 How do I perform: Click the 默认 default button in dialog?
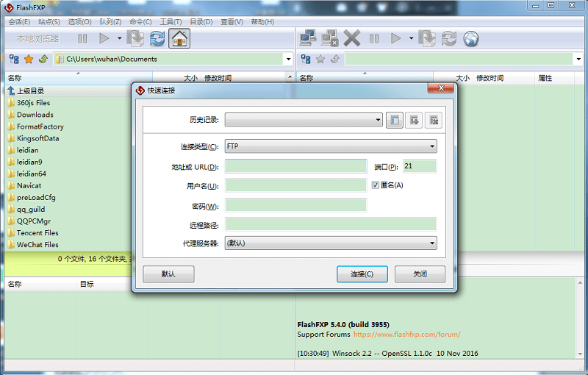[168, 274]
